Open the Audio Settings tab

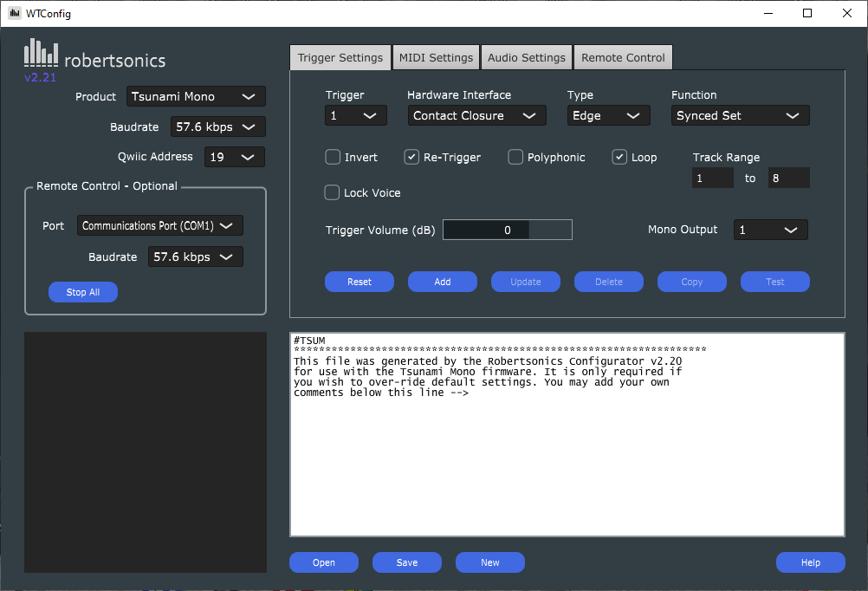(x=526, y=57)
